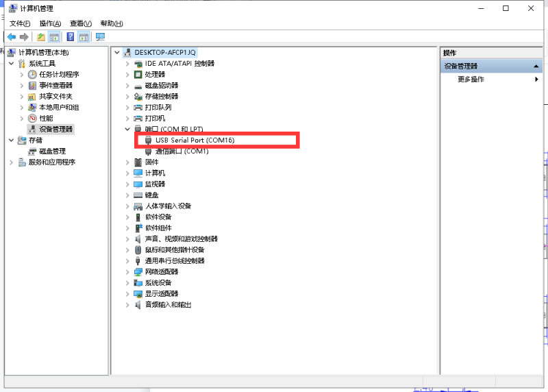Click the 显示适配器 icon
The height and width of the screenshot is (392, 548).
tap(138, 294)
